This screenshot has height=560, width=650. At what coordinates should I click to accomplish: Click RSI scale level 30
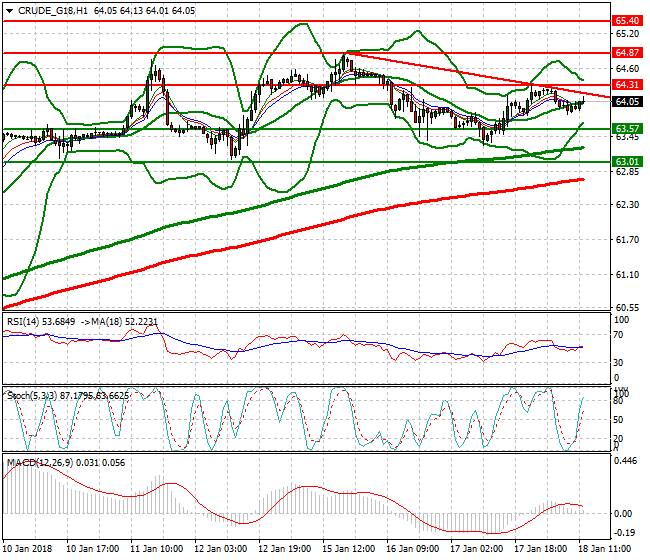[618, 363]
